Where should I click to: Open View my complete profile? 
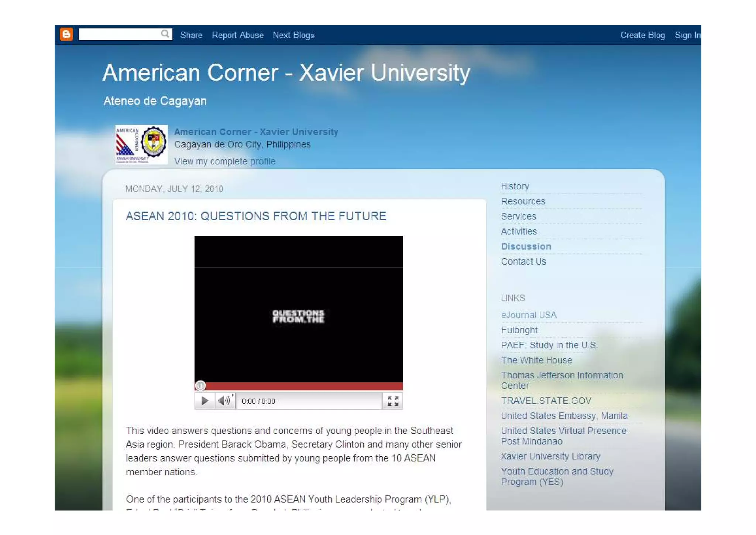tap(224, 161)
